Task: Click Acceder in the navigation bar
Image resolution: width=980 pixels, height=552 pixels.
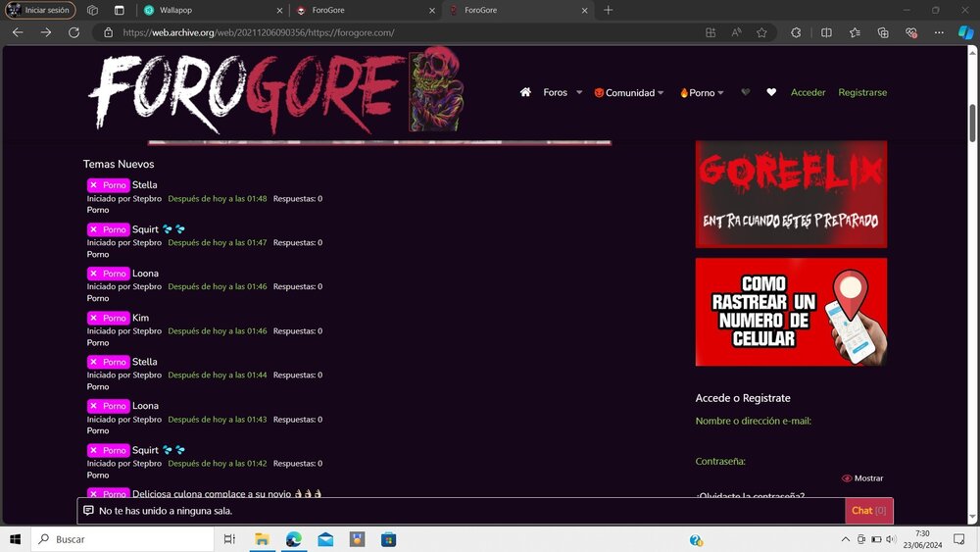Action: 808,92
